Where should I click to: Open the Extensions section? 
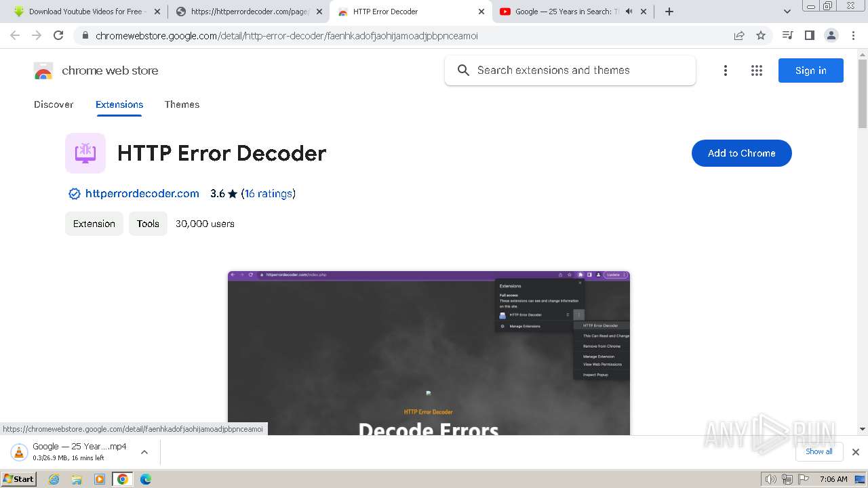119,104
